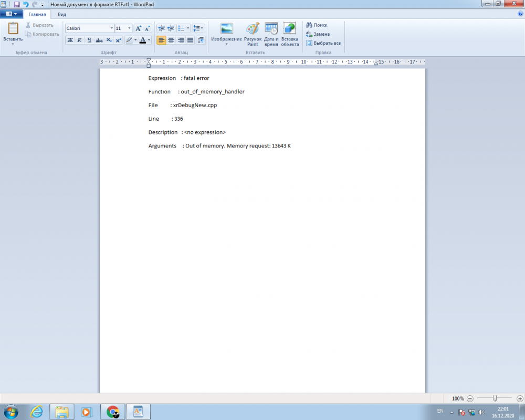The width and height of the screenshot is (525, 420).
Task: Click first-line indent marker on ruler
Action: [x=149, y=60]
